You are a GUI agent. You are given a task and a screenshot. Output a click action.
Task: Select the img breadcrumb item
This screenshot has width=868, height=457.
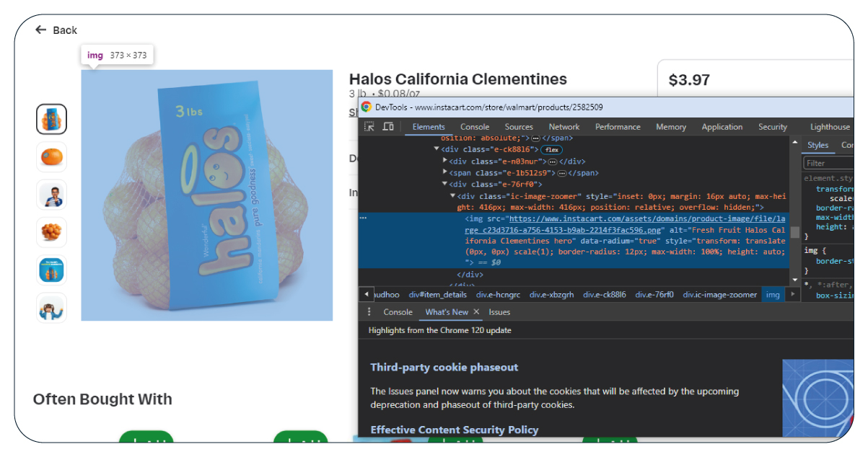pyautogui.click(x=773, y=294)
